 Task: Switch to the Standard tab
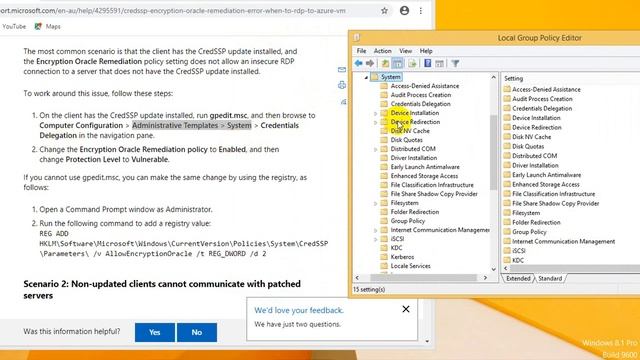click(550, 278)
